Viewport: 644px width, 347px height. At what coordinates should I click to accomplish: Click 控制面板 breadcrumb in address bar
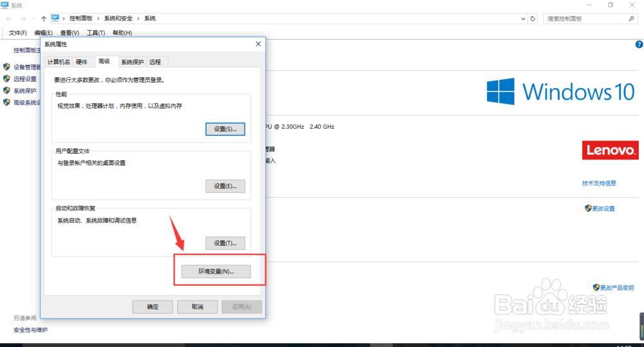[x=81, y=19]
